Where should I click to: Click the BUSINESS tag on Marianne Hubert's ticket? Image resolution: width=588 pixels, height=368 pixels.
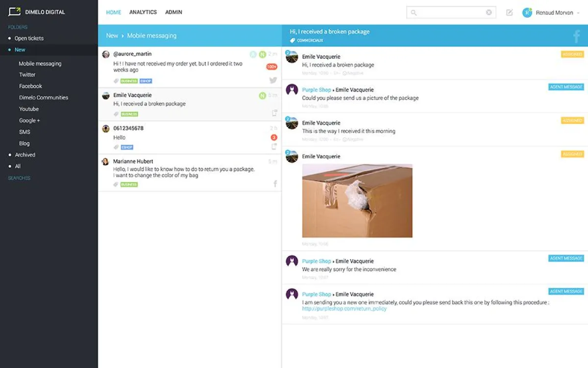pyautogui.click(x=129, y=184)
